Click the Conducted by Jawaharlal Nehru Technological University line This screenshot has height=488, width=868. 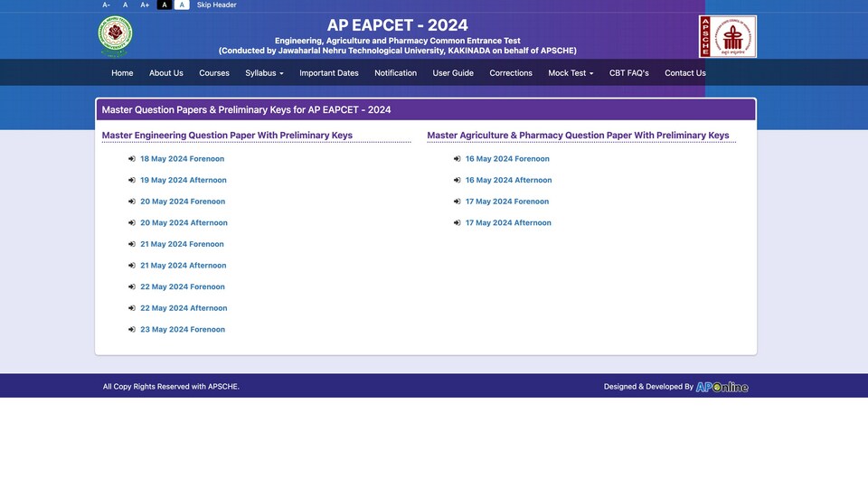coord(398,51)
